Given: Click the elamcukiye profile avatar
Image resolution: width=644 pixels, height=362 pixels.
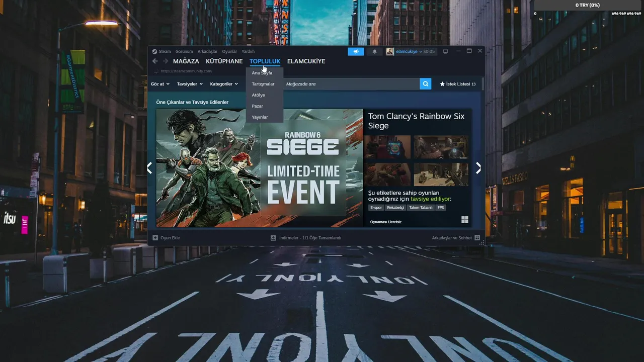Looking at the screenshot, I should pyautogui.click(x=390, y=51).
